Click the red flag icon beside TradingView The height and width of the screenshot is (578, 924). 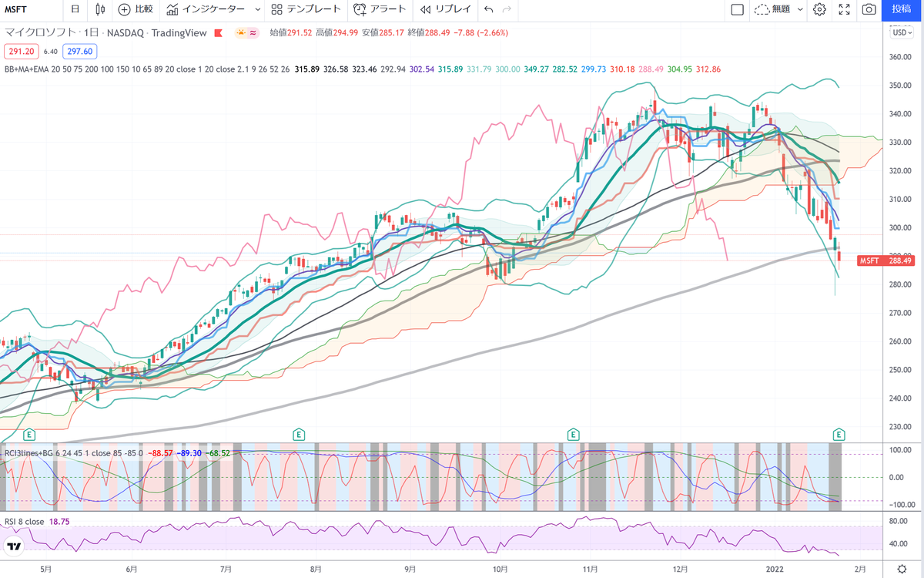click(219, 32)
